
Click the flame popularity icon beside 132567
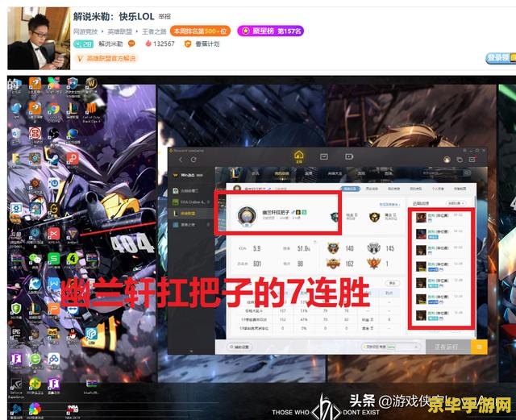[148, 44]
